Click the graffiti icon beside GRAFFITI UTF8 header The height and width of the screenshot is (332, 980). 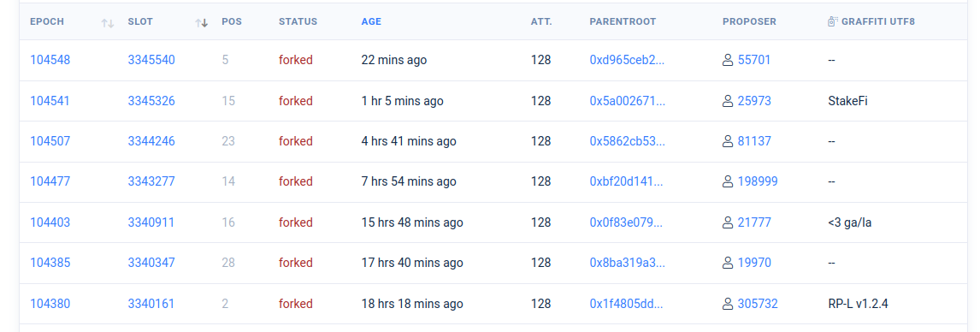coord(832,22)
